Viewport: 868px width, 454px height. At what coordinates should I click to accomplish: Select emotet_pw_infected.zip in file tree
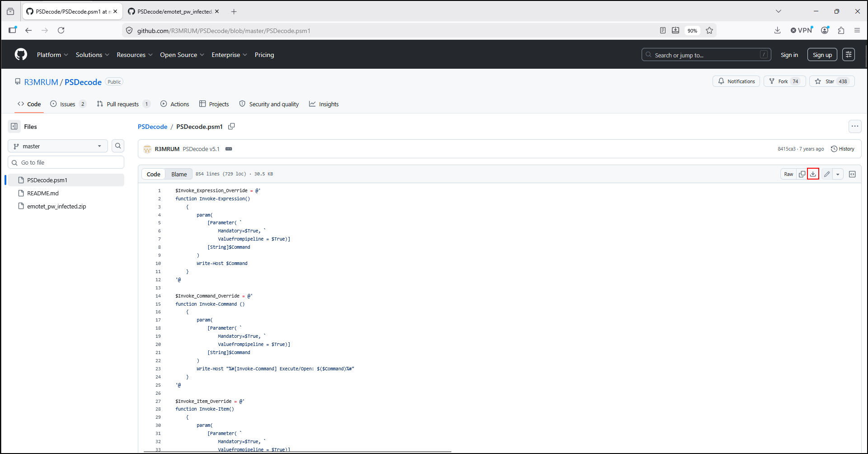(65, 206)
